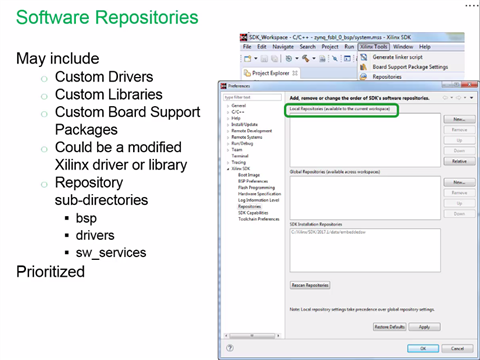The height and width of the screenshot is (360, 480).
Task: Collapse the Xilinx SDK tree node
Action: point(228,169)
